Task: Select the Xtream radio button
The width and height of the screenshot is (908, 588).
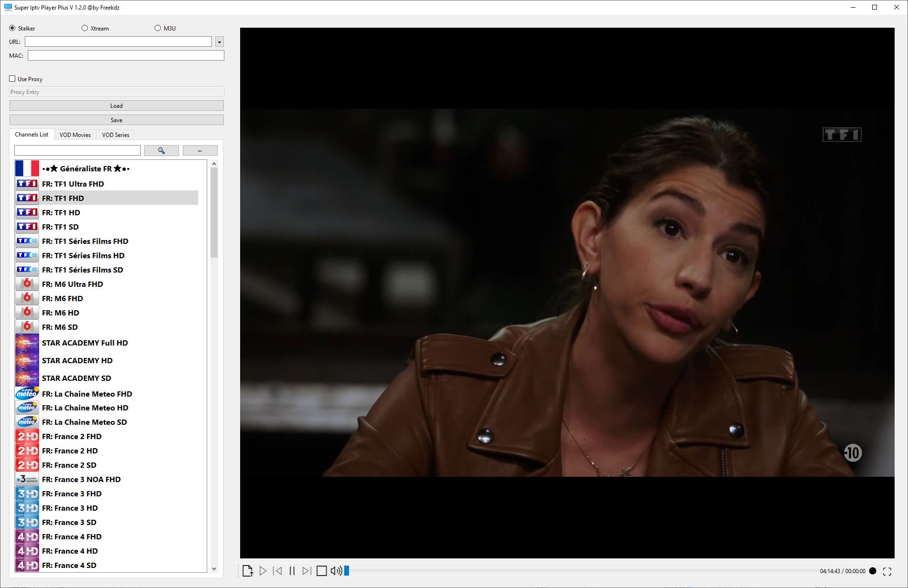Action: point(85,28)
